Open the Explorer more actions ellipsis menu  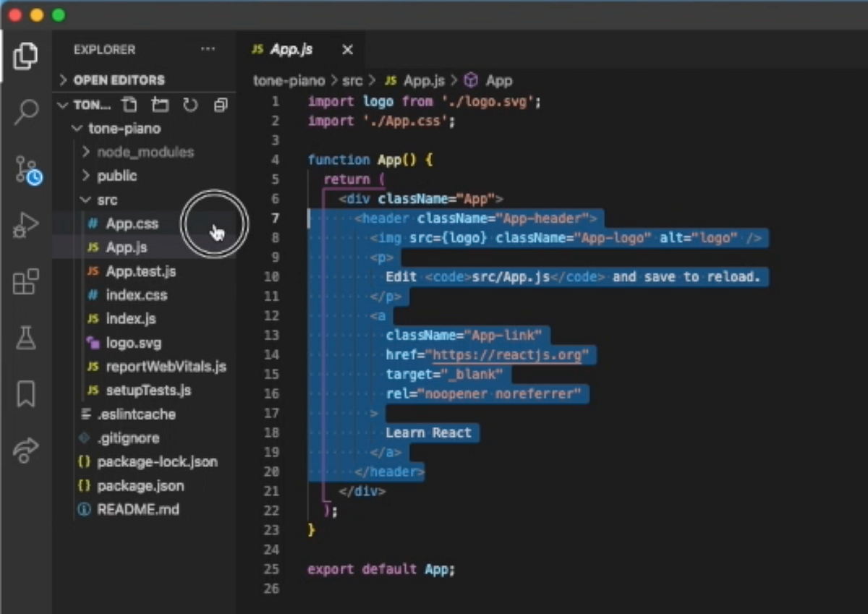tap(208, 49)
